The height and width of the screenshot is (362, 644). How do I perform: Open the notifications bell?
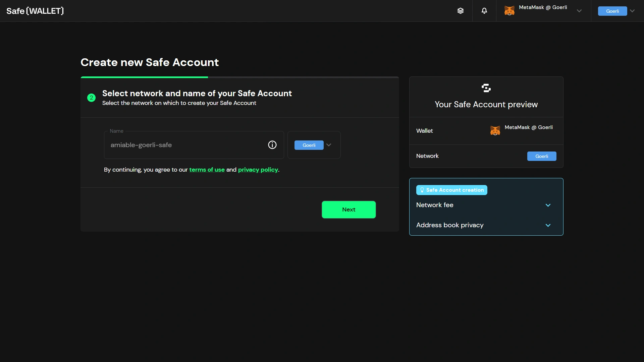[484, 11]
